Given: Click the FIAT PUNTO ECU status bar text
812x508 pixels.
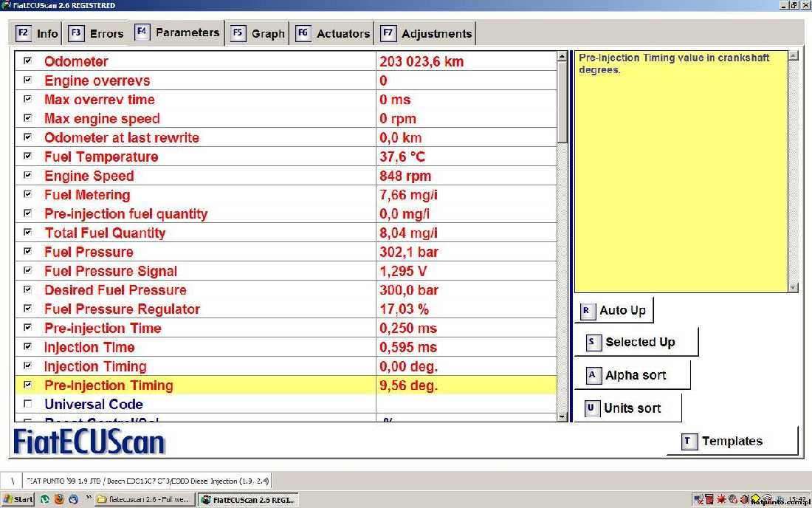Looking at the screenshot, I should tap(148, 481).
